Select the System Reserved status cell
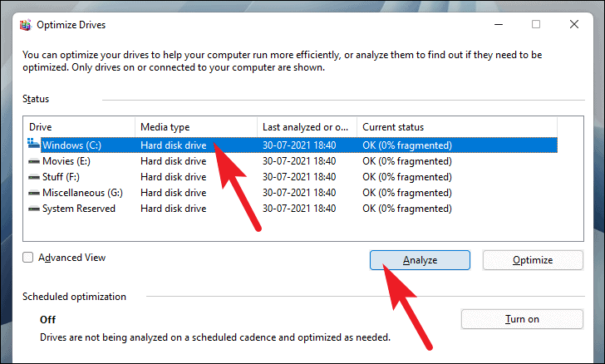605x364 pixels. (x=407, y=209)
